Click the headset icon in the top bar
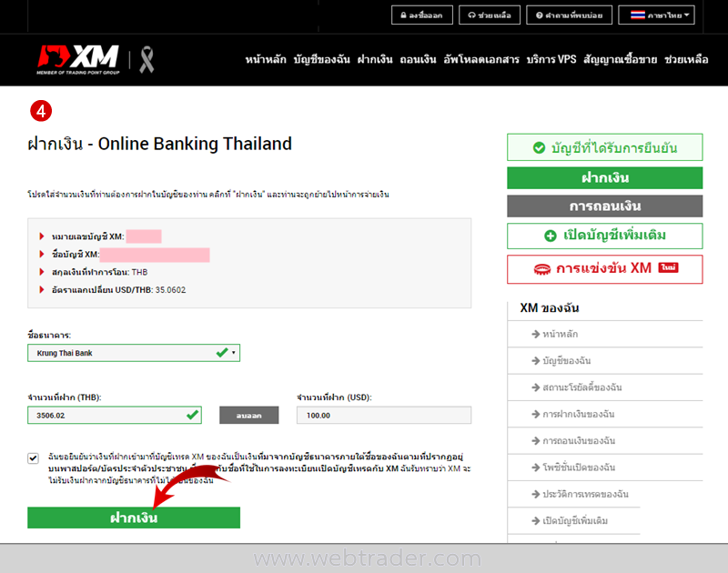728x573 pixels. (x=471, y=15)
